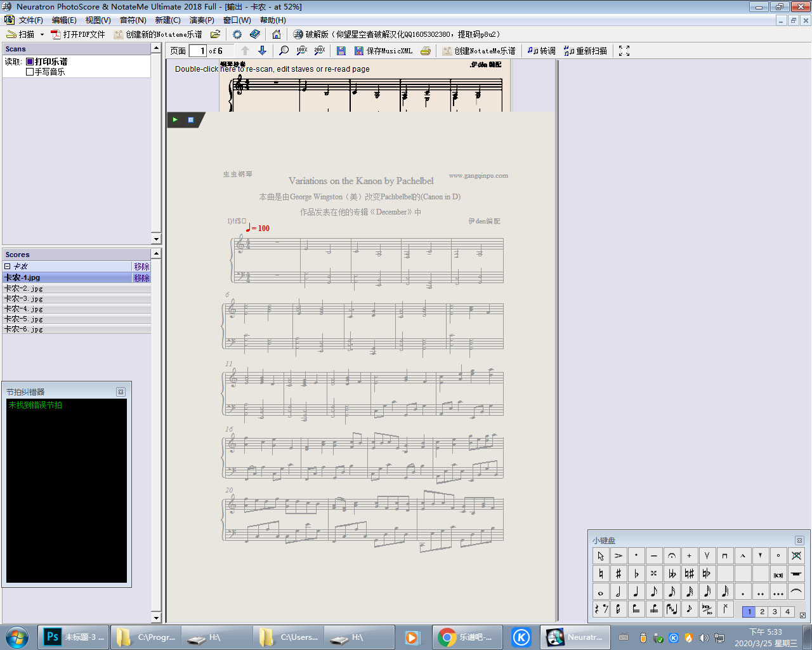Click the flat accidental keypad button
This screenshot has height=650, width=812.
(x=636, y=574)
